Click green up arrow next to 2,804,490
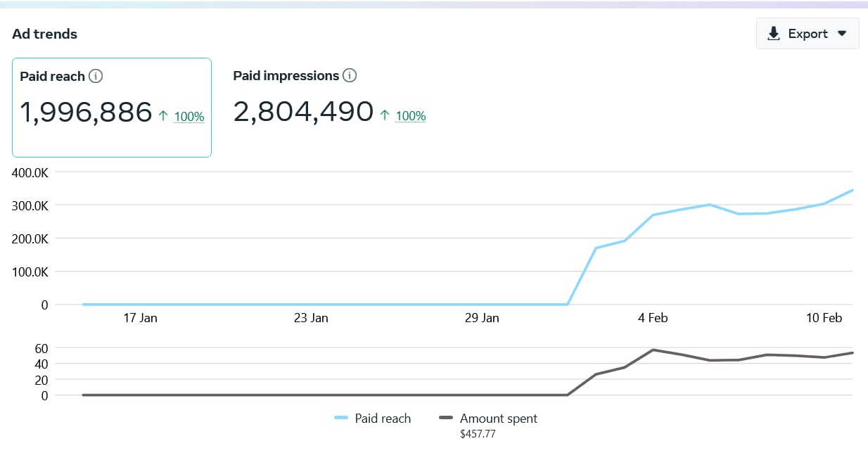This screenshot has height=453, width=868. 385,115
